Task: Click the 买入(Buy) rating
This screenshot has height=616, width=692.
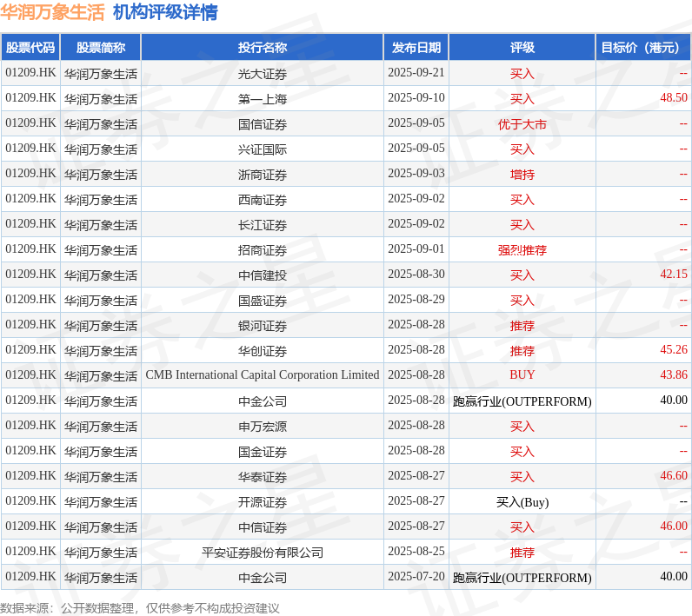Action: point(522,502)
